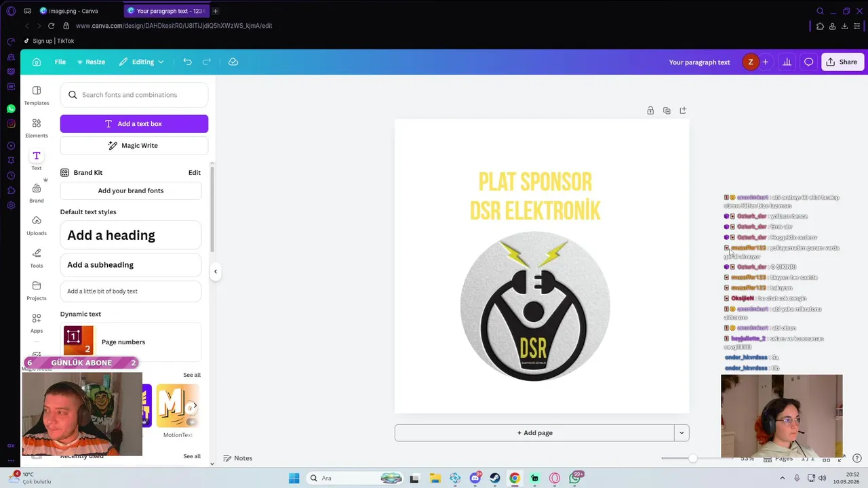Viewport: 868px width, 488px height.
Task: Click the Share button
Action: pyautogui.click(x=842, y=62)
